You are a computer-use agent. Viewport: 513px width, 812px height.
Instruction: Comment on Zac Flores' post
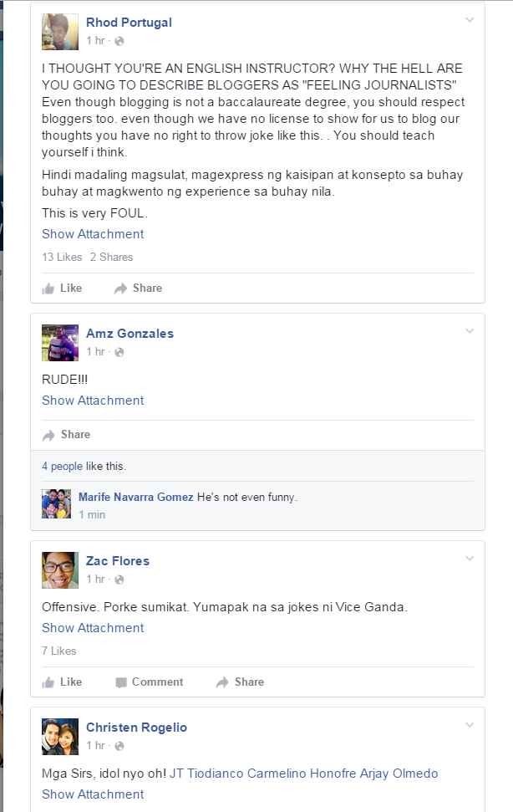(x=150, y=682)
